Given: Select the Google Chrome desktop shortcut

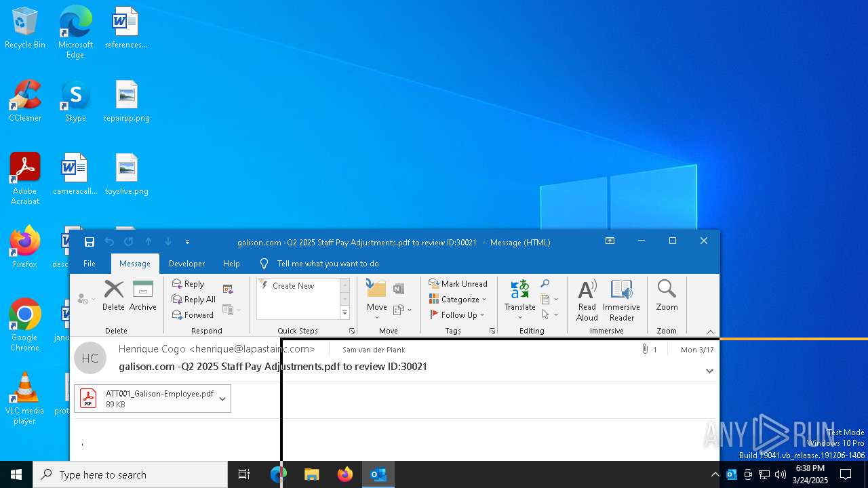Looking at the screenshot, I should pyautogui.click(x=25, y=325).
